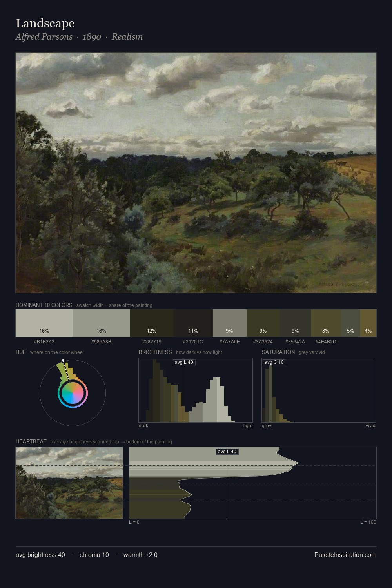Click the 'HUE' section heading
The height and width of the screenshot is (588, 392).
(x=21, y=352)
